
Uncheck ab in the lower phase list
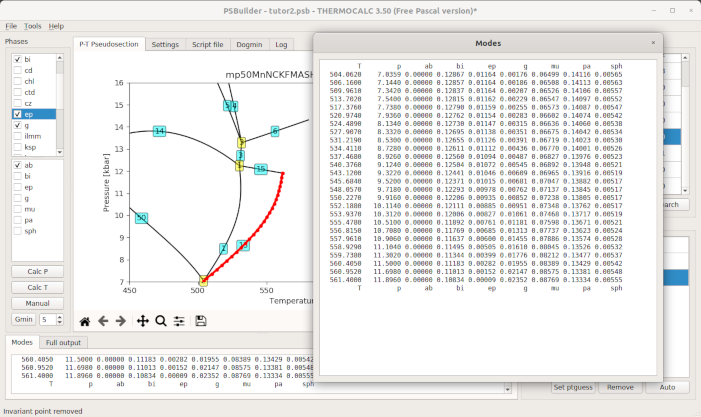pos(17,165)
